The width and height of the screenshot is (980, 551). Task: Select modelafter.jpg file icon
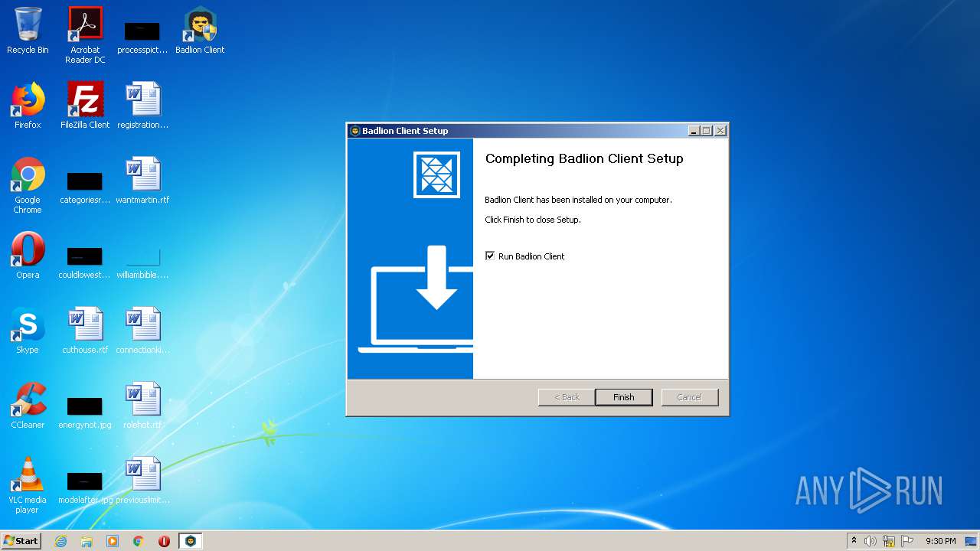tap(85, 488)
